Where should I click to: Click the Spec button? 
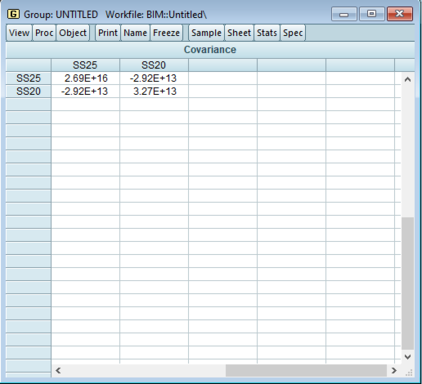(x=293, y=33)
